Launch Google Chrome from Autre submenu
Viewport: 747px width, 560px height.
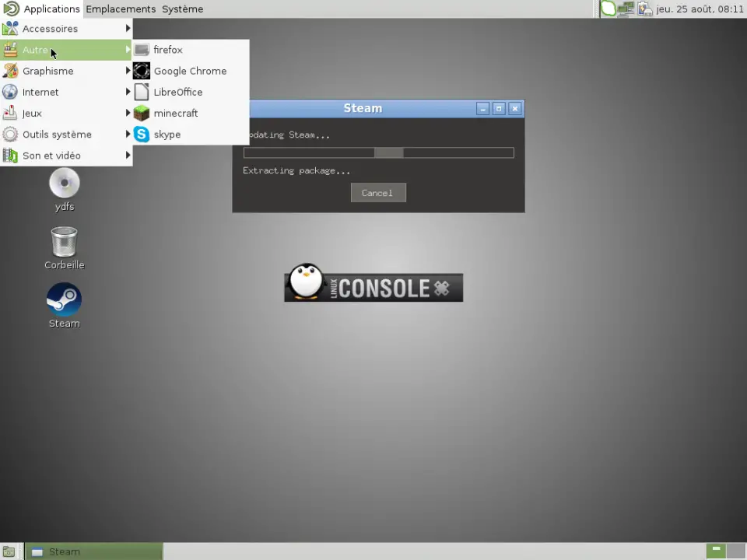[191, 71]
